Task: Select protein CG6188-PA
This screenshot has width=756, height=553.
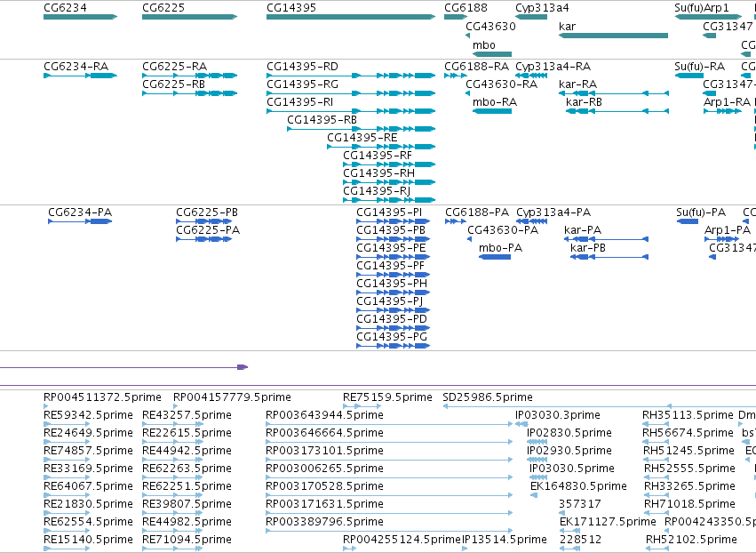Action: pos(477,212)
